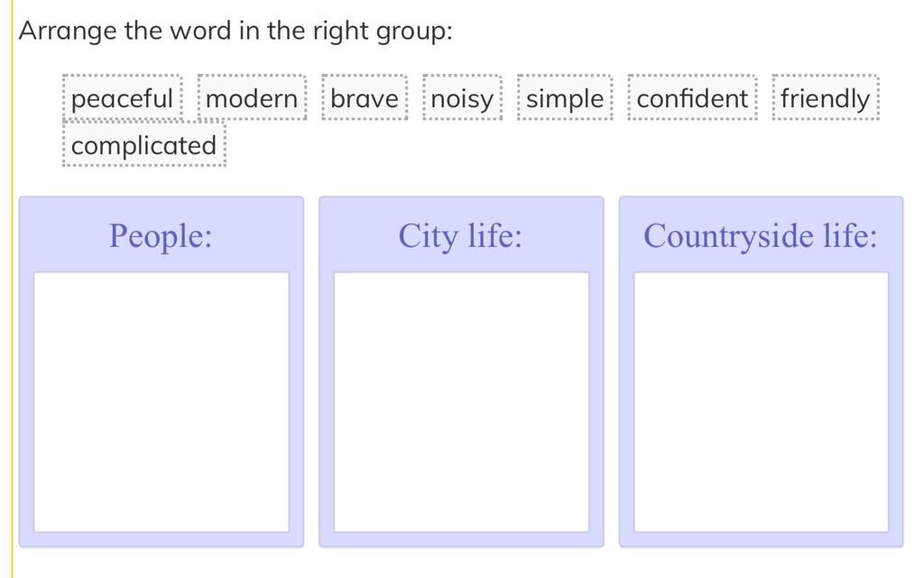Choose the 'simple' word tile
Viewport: 924px width, 578px height.
pos(565,98)
